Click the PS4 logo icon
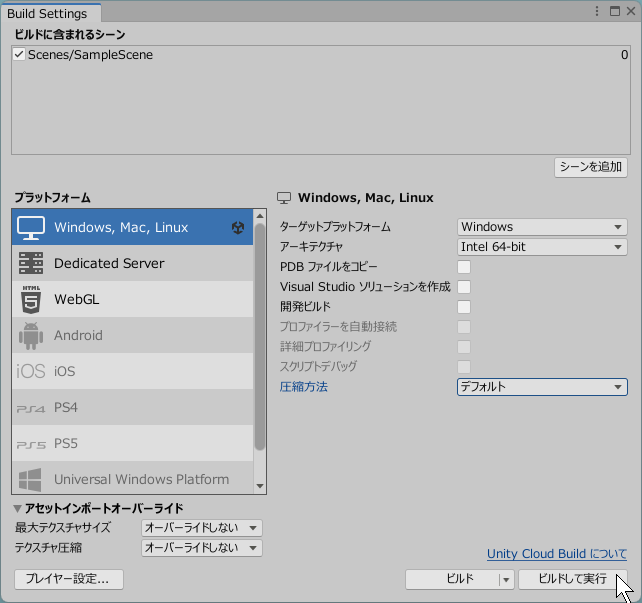Image resolution: width=642 pixels, height=603 pixels. 31,408
